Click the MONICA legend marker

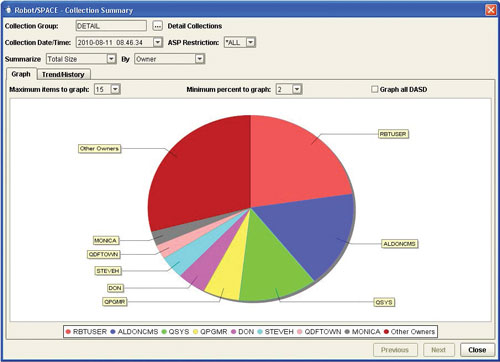[x=347, y=332]
